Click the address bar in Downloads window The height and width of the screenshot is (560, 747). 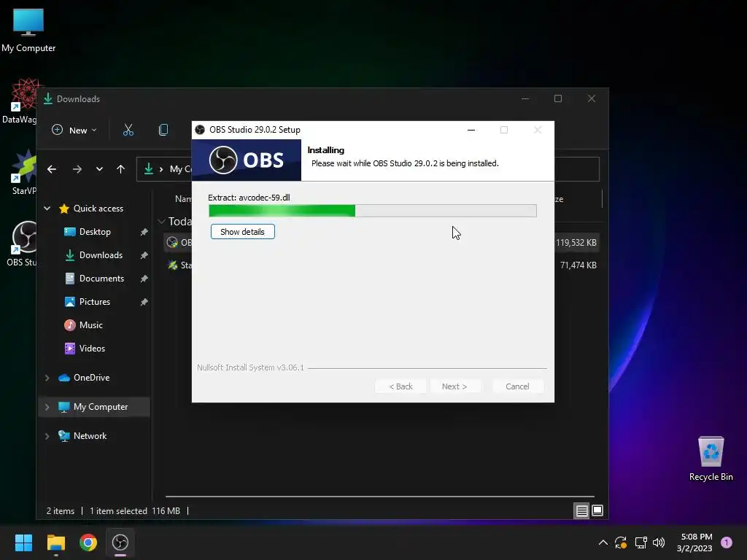[368, 169]
